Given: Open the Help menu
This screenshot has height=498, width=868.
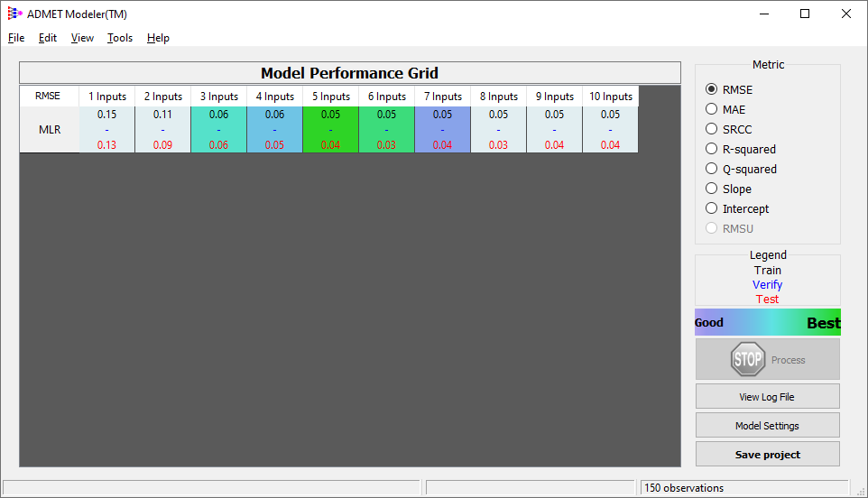Looking at the screenshot, I should click(x=158, y=38).
